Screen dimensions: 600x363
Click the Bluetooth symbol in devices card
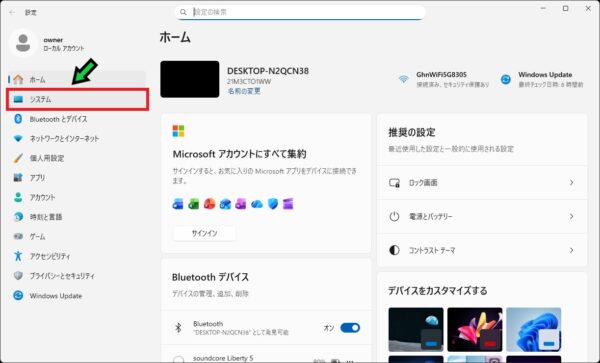click(178, 328)
